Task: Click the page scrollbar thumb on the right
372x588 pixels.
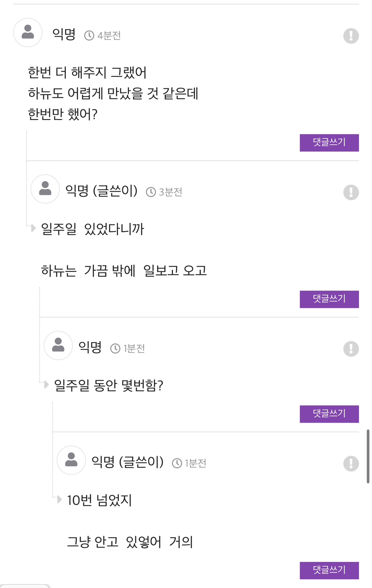Action: (368, 456)
